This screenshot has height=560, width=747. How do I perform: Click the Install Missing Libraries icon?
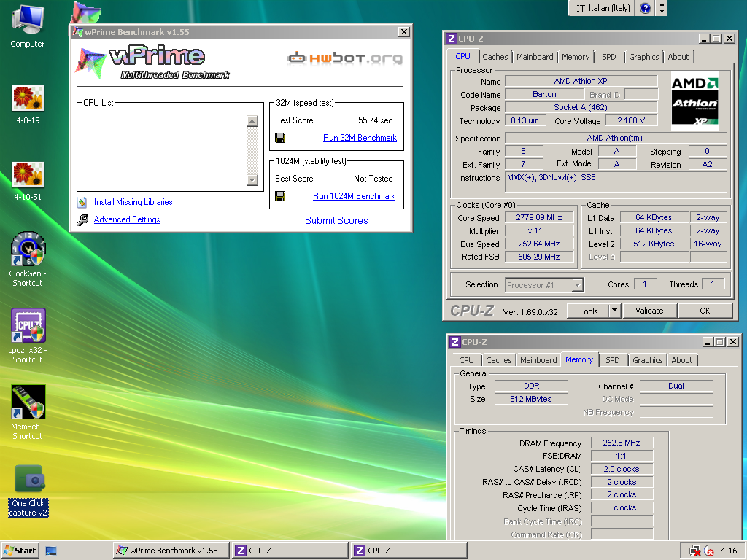[82, 203]
